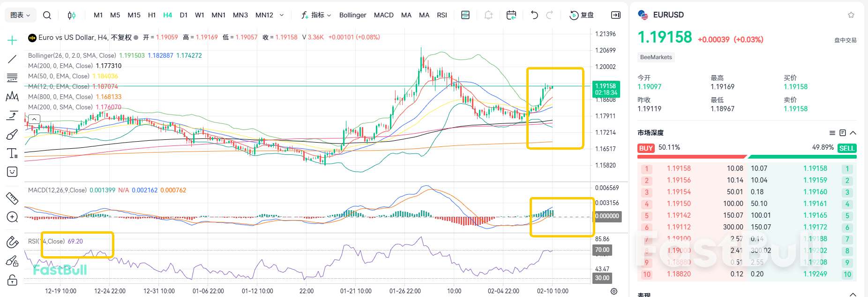
Task: Toggle lock on all drawings
Action: click(x=12, y=280)
